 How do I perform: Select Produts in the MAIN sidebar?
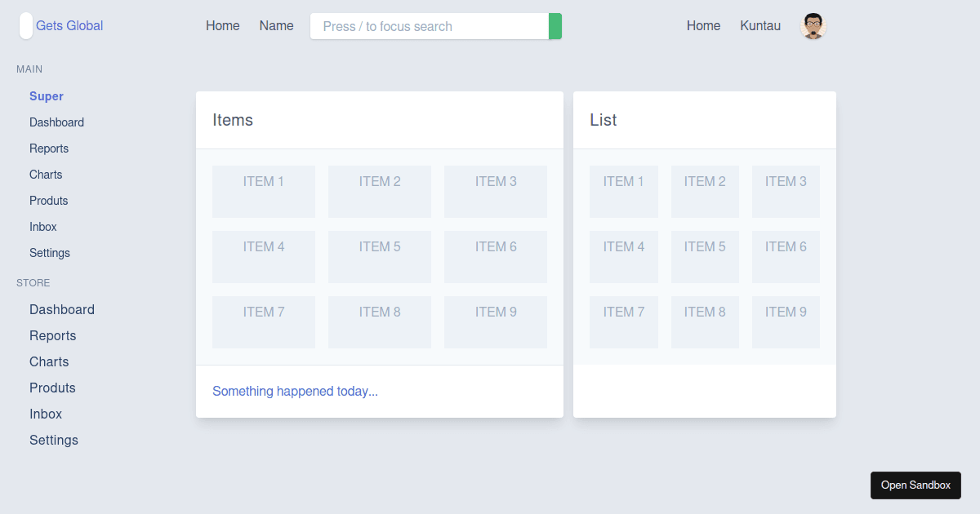point(48,200)
